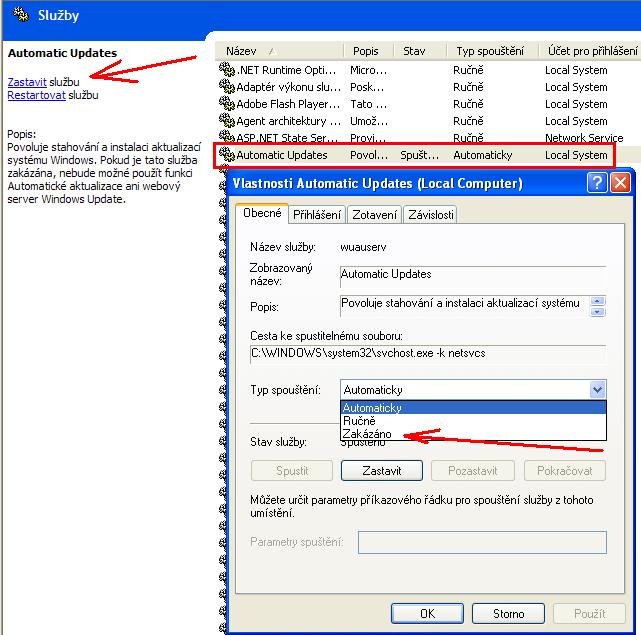Switch to the Zotavení tab

(374, 215)
